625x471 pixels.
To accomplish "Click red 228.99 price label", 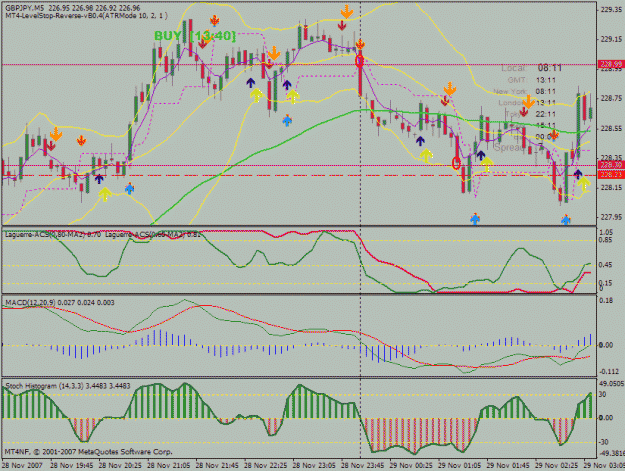I will pos(611,64).
